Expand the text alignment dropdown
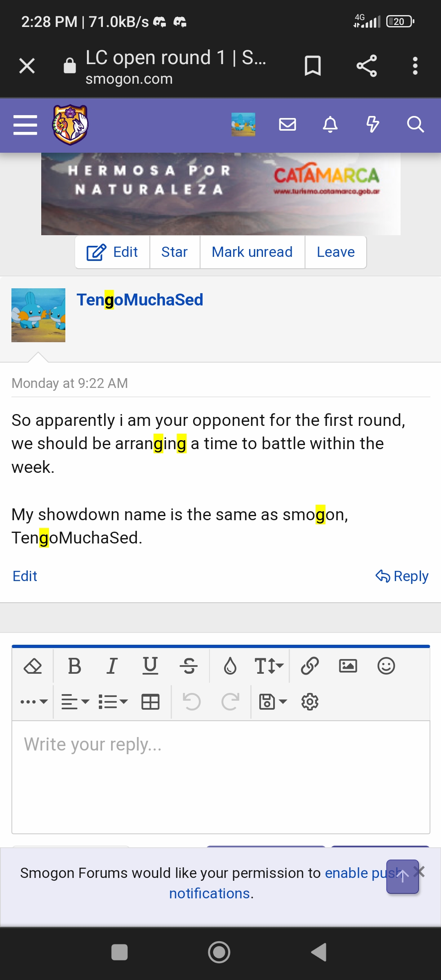 pyautogui.click(x=75, y=702)
